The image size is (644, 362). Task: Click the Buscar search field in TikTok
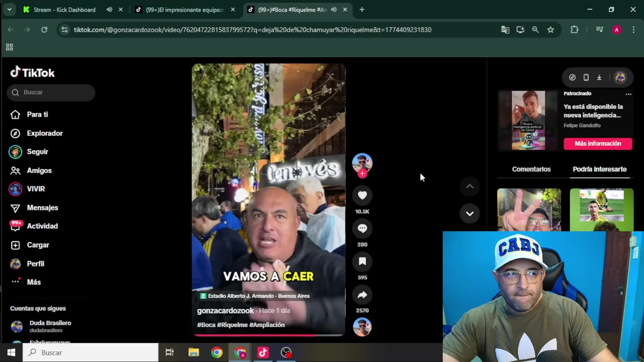tap(51, 93)
